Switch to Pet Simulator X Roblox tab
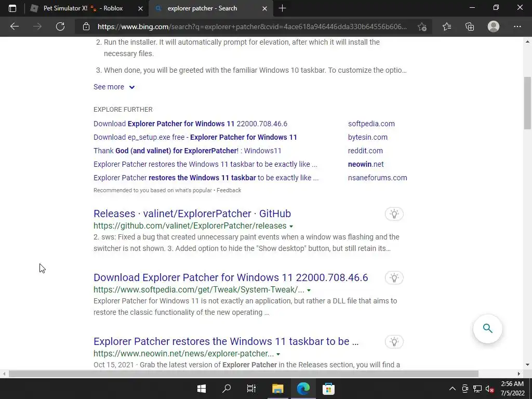The height and width of the screenshot is (399, 532). click(83, 8)
